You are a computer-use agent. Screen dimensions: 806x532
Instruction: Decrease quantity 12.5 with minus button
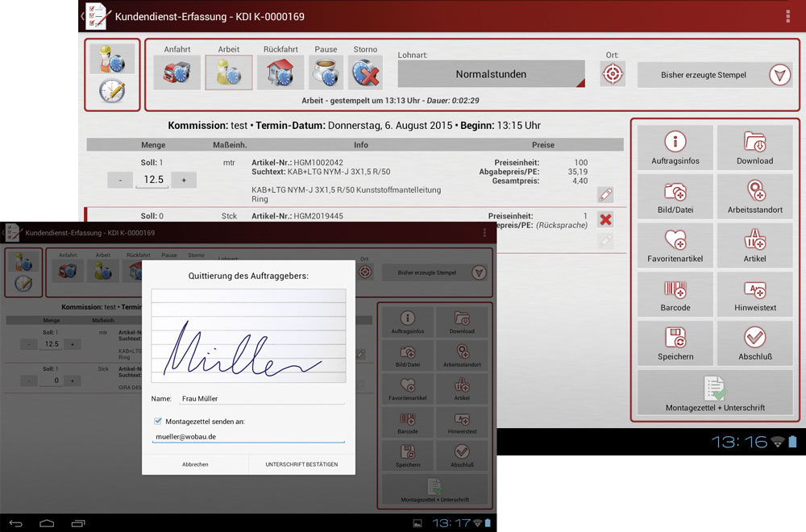120,180
